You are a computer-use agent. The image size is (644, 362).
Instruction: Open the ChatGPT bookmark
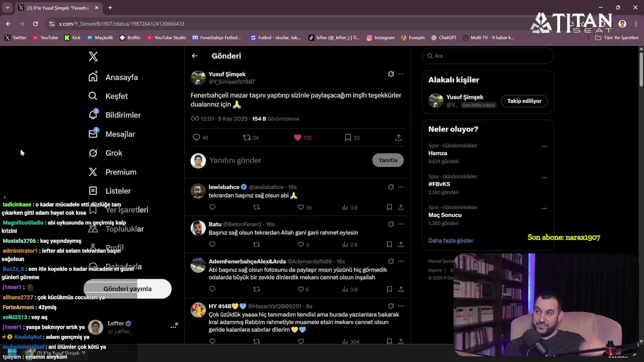click(443, 38)
